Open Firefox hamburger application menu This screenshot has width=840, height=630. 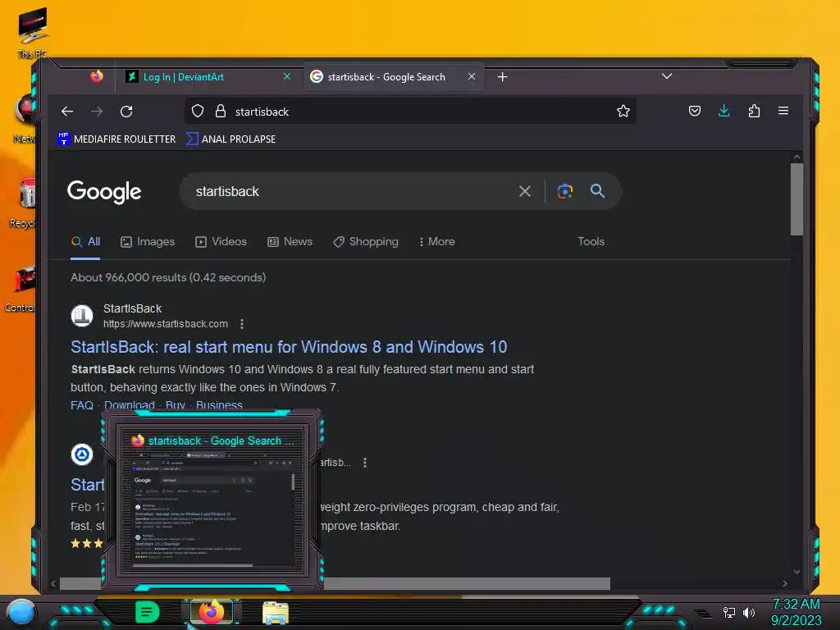click(783, 111)
